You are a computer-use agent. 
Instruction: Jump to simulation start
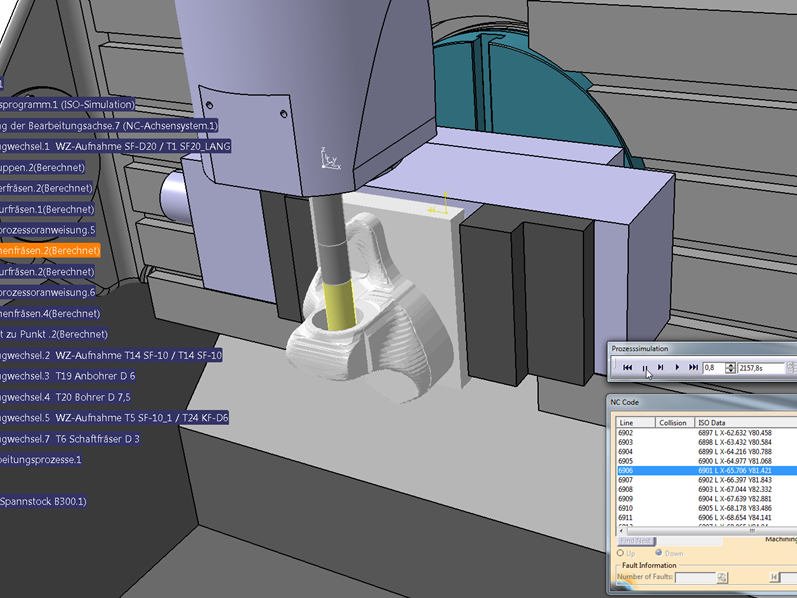(x=627, y=368)
